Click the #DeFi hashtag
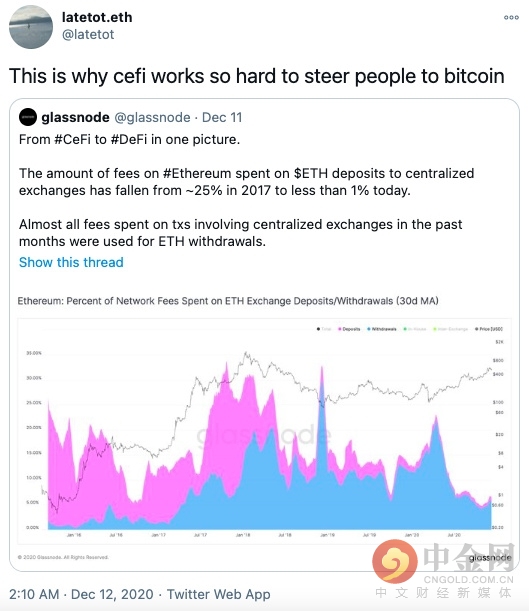 [x=129, y=139]
